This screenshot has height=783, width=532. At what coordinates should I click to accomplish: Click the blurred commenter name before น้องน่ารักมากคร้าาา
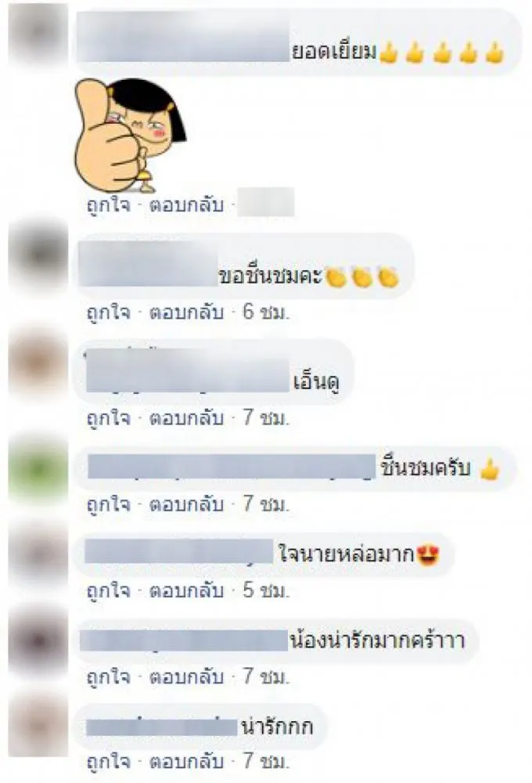click(184, 640)
